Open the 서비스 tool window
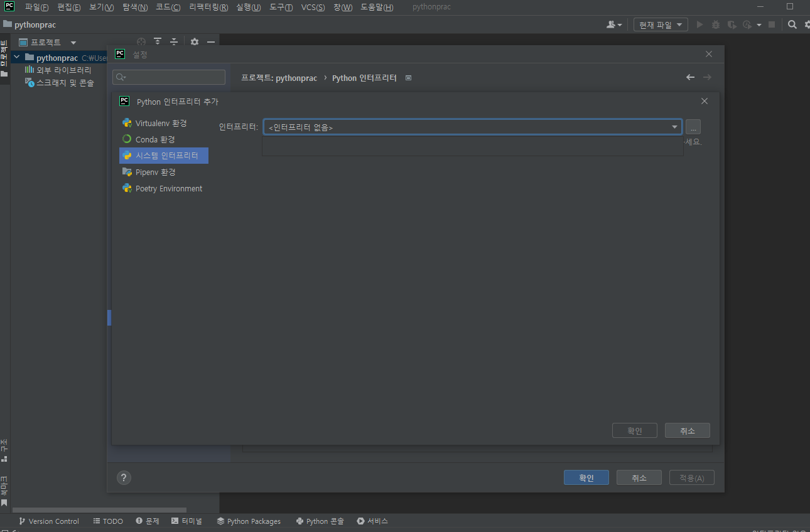 pos(373,521)
